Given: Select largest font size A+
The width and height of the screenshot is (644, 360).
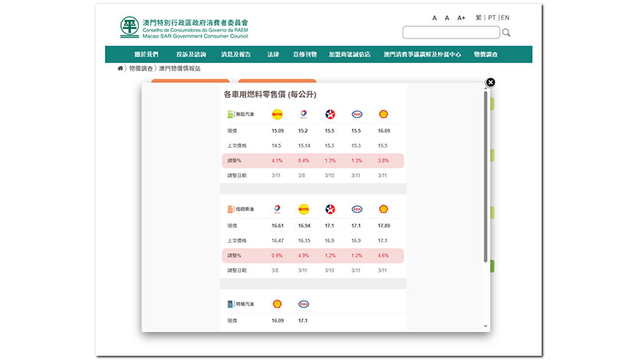Looking at the screenshot, I should (461, 18).
